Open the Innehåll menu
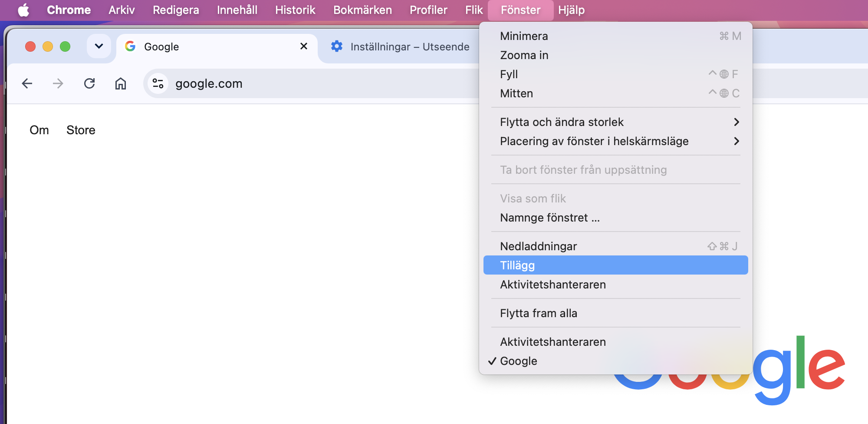The height and width of the screenshot is (424, 868). pos(237,10)
